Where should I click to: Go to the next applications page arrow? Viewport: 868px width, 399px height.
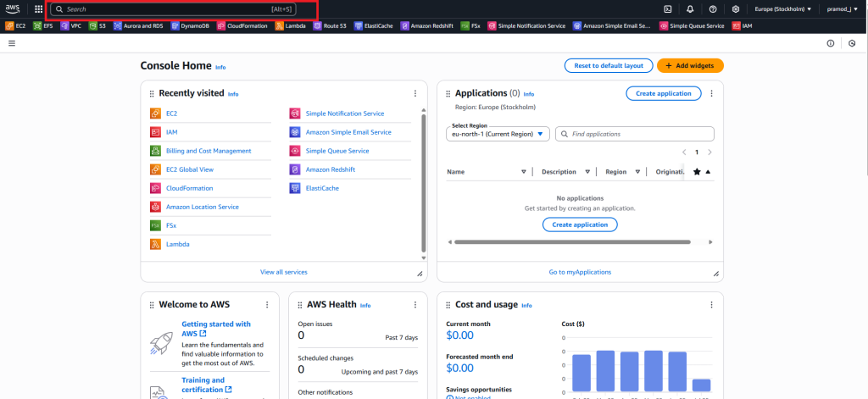pyautogui.click(x=709, y=152)
